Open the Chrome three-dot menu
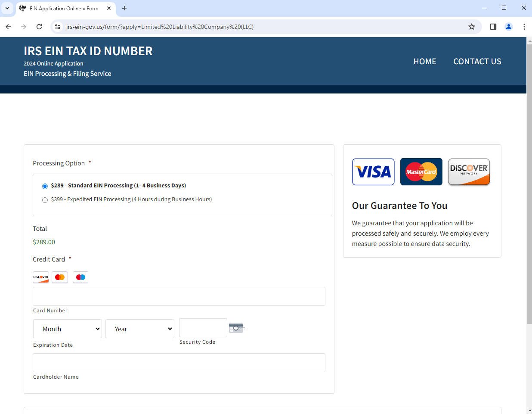Screen dimensions: 532x414 (524, 27)
